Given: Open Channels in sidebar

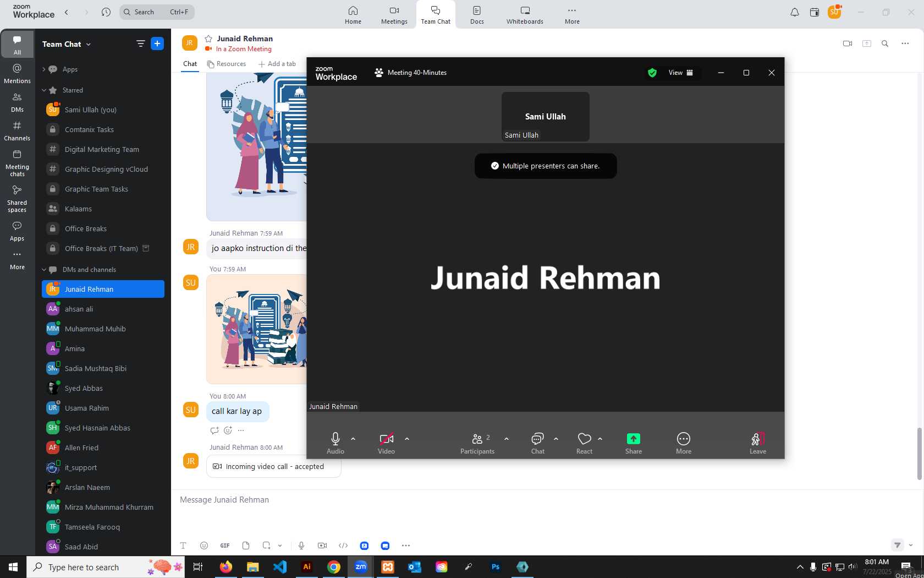Looking at the screenshot, I should [x=17, y=131].
